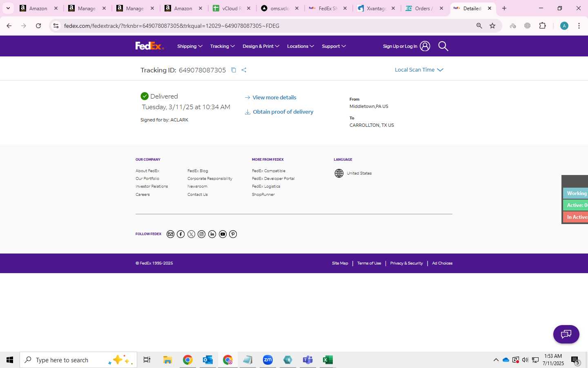Reload the page
This screenshot has width=588, height=368.
[38, 26]
